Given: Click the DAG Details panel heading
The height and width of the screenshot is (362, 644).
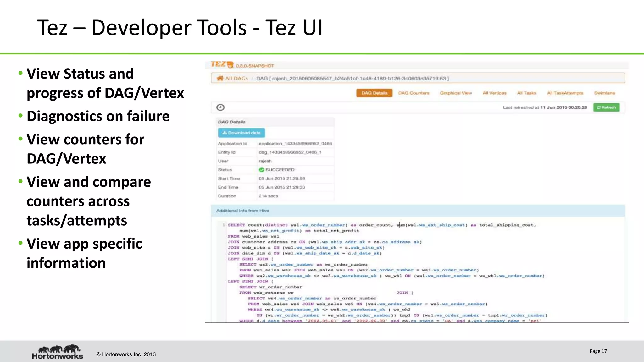Looking at the screenshot, I should pos(232,122).
